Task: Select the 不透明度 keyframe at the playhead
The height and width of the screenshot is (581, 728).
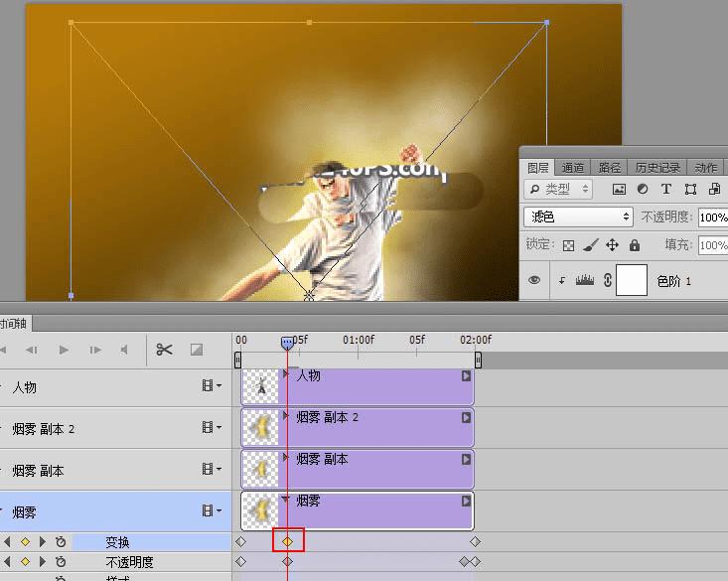Action: point(287,561)
